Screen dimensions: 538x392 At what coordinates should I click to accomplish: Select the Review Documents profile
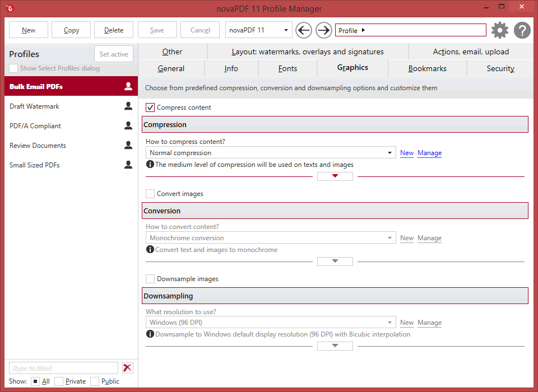pyautogui.click(x=71, y=145)
